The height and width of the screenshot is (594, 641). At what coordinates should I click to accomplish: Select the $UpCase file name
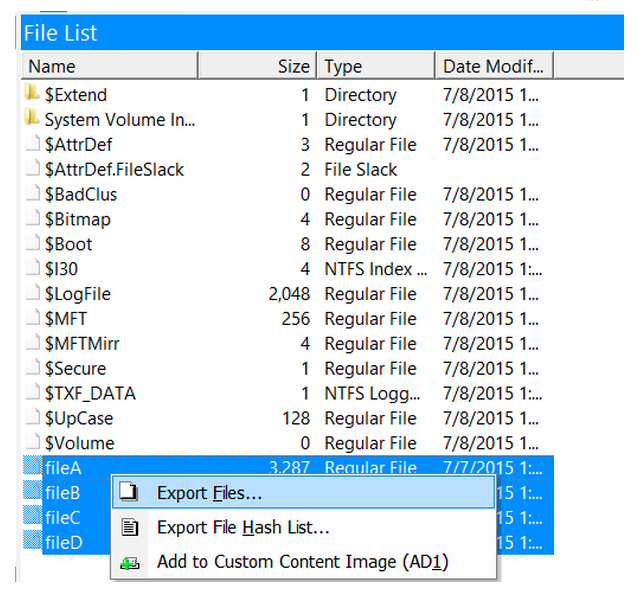[x=79, y=419]
